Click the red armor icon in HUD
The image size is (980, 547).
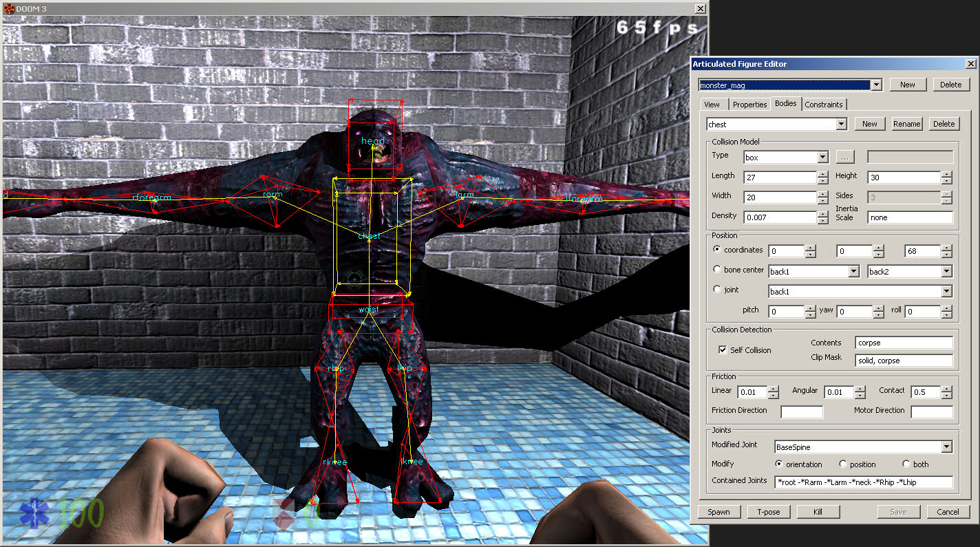pos(284,514)
